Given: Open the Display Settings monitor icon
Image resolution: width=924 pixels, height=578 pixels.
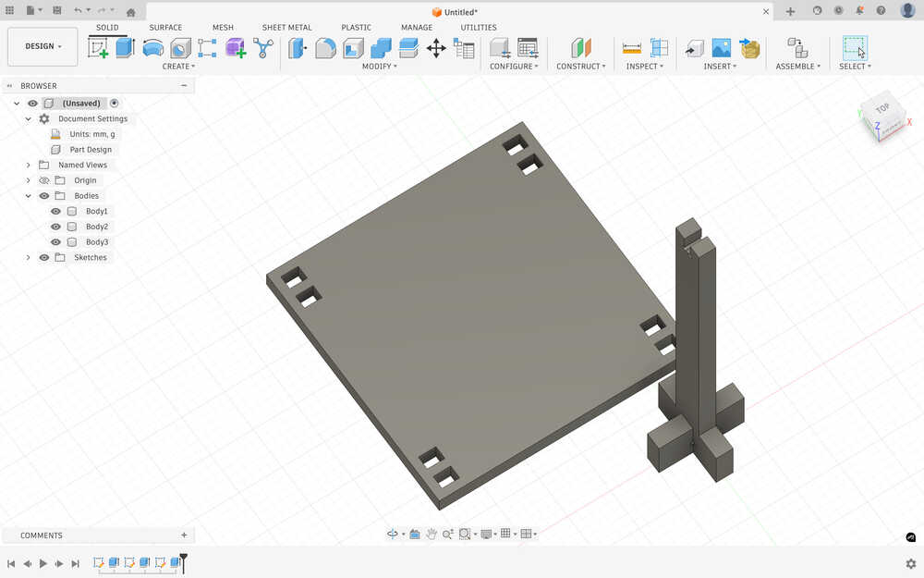Looking at the screenshot, I should tap(486, 534).
